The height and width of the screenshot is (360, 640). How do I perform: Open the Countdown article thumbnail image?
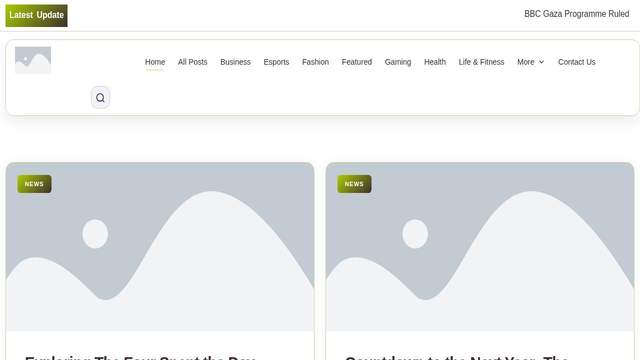tap(480, 247)
